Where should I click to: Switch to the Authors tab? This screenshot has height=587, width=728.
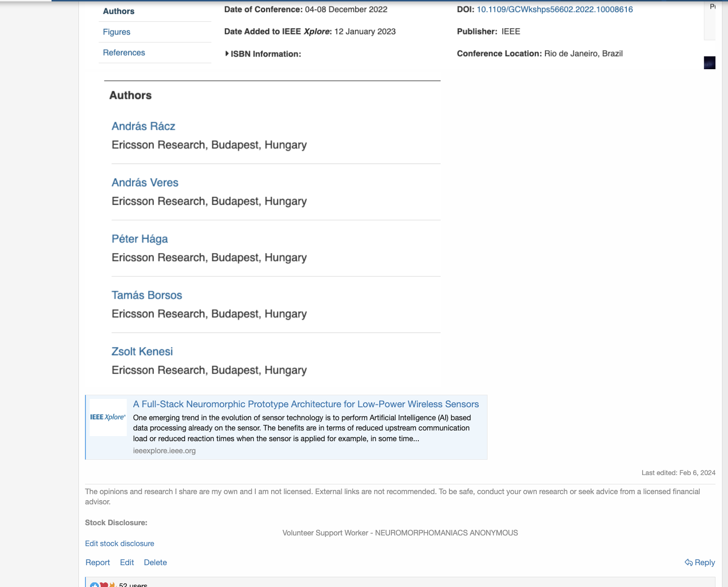pyautogui.click(x=118, y=11)
